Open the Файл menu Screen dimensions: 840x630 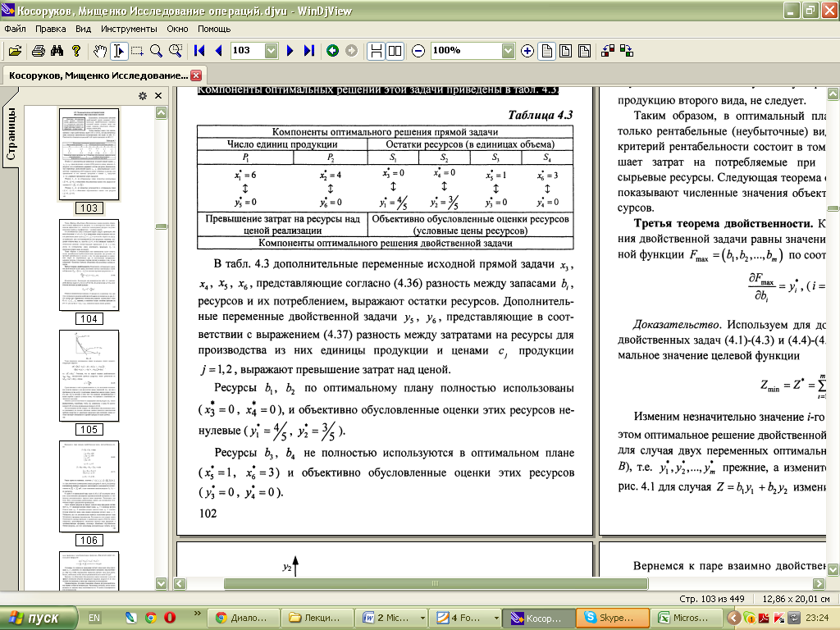pos(15,29)
